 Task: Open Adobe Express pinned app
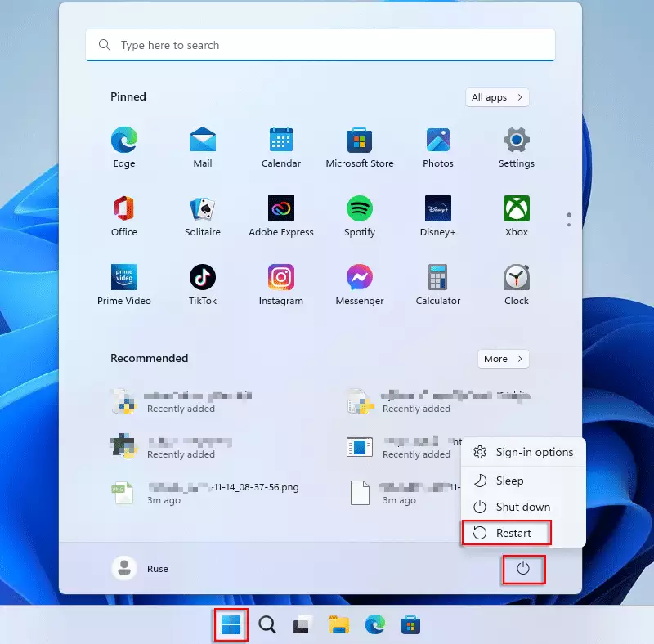(x=280, y=209)
